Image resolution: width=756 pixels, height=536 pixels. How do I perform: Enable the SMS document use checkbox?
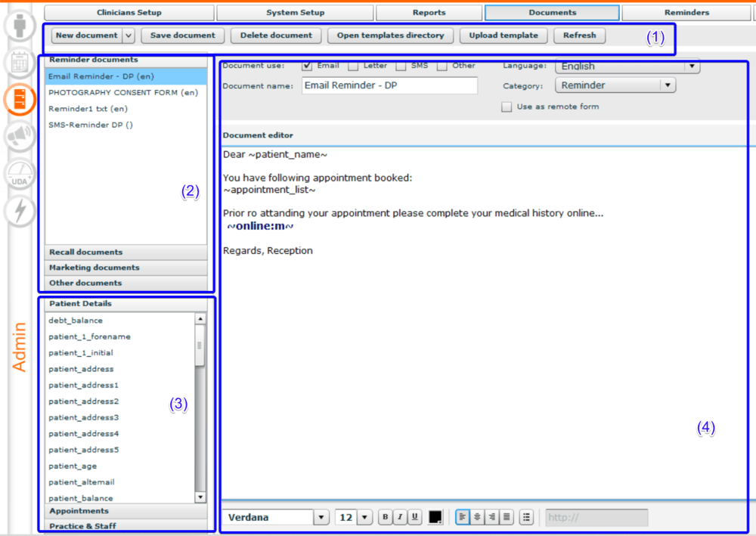click(401, 66)
